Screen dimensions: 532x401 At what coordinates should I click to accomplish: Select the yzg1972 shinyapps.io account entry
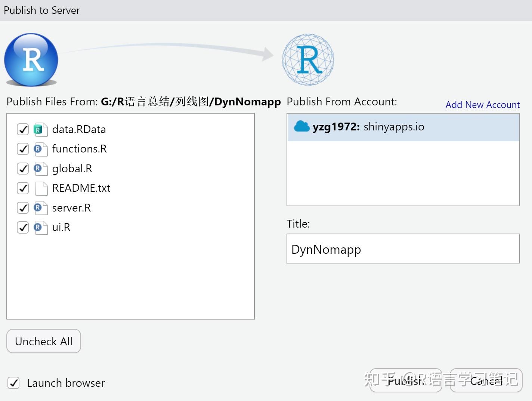[402, 126]
